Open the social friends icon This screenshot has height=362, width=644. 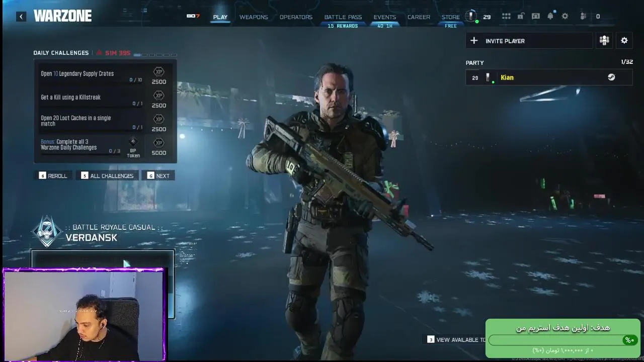click(583, 17)
